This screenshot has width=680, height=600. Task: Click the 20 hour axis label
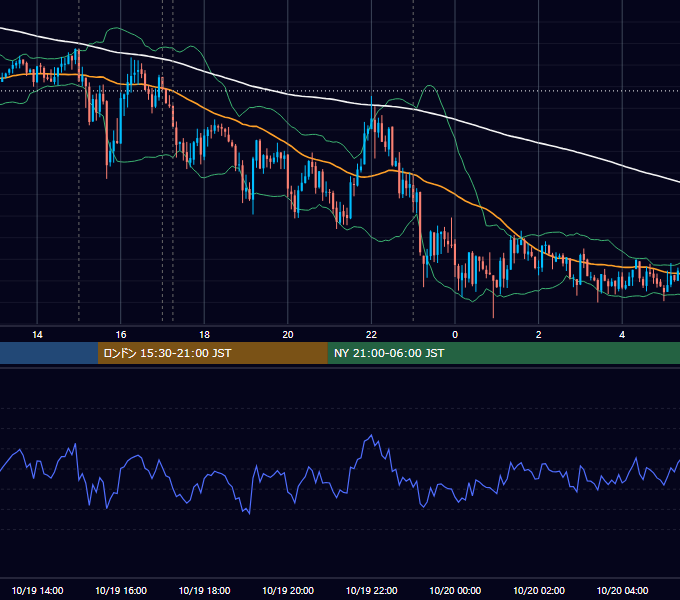point(288,335)
